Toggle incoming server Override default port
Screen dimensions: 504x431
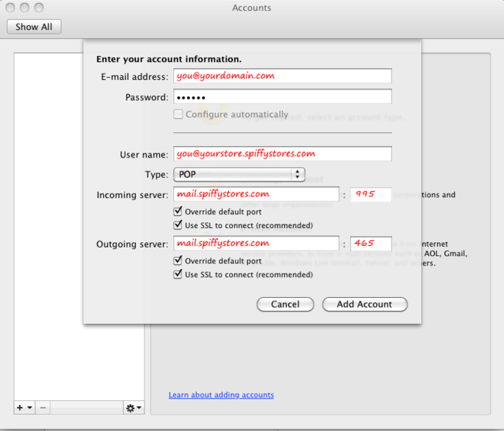coord(178,212)
